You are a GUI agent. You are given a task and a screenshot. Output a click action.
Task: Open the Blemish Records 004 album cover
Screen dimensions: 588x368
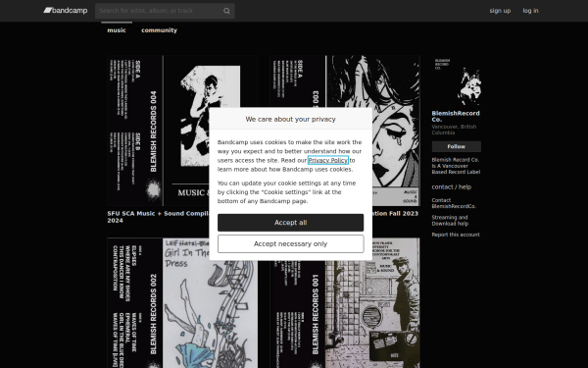tap(182, 131)
